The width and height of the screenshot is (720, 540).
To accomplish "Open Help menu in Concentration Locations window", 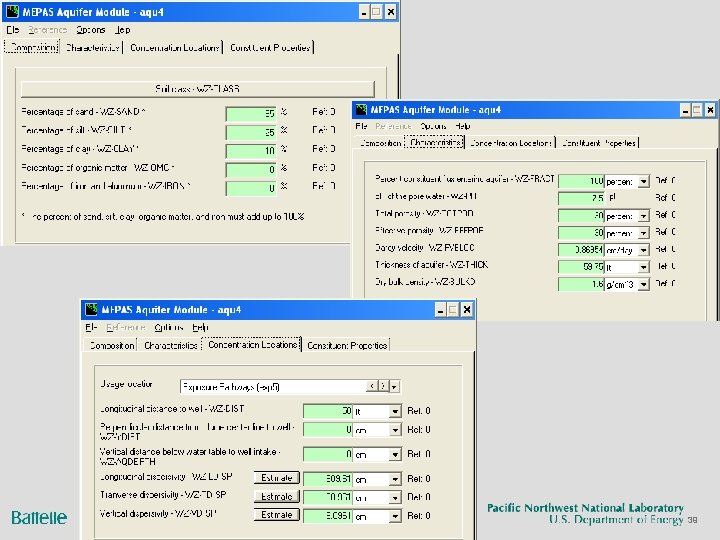I will [x=200, y=327].
